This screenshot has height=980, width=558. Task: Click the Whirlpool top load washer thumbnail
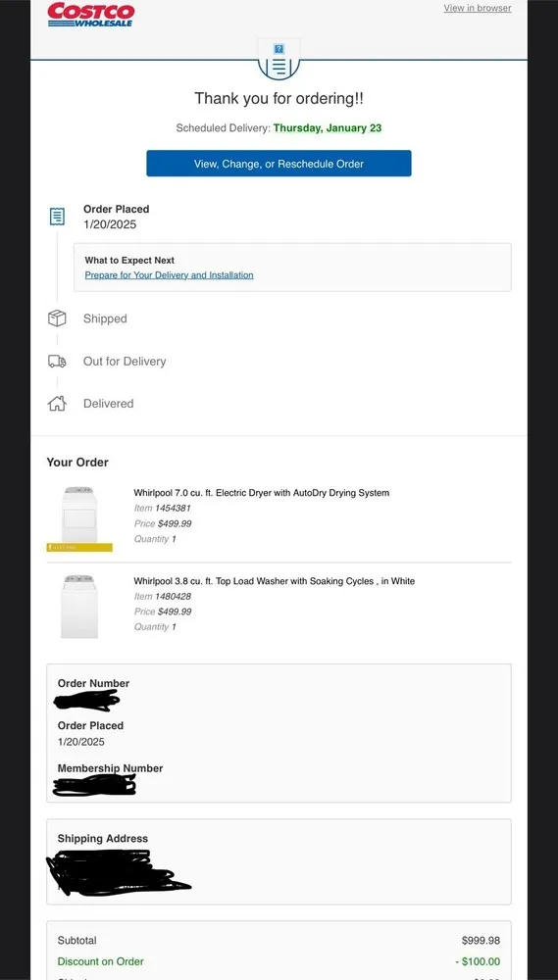click(x=79, y=607)
